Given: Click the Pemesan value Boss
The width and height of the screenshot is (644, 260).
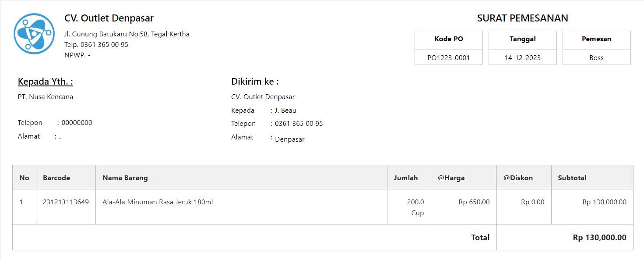Looking at the screenshot, I should 596,57.
